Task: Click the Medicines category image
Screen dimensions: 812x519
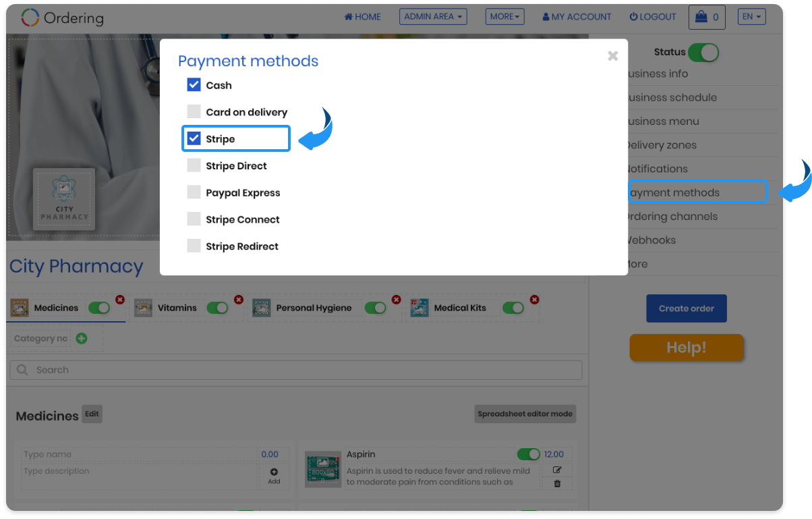Action: 20,308
